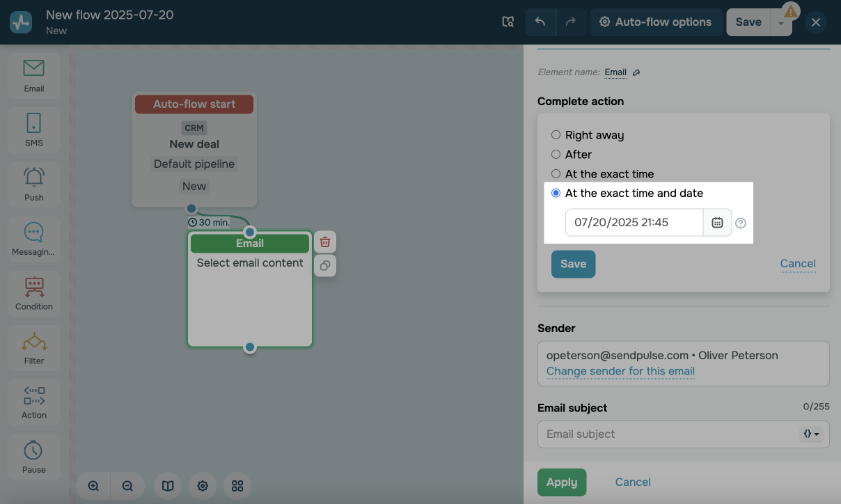Open Auto-flow options
Viewport: 841px width, 504px height.
click(655, 22)
